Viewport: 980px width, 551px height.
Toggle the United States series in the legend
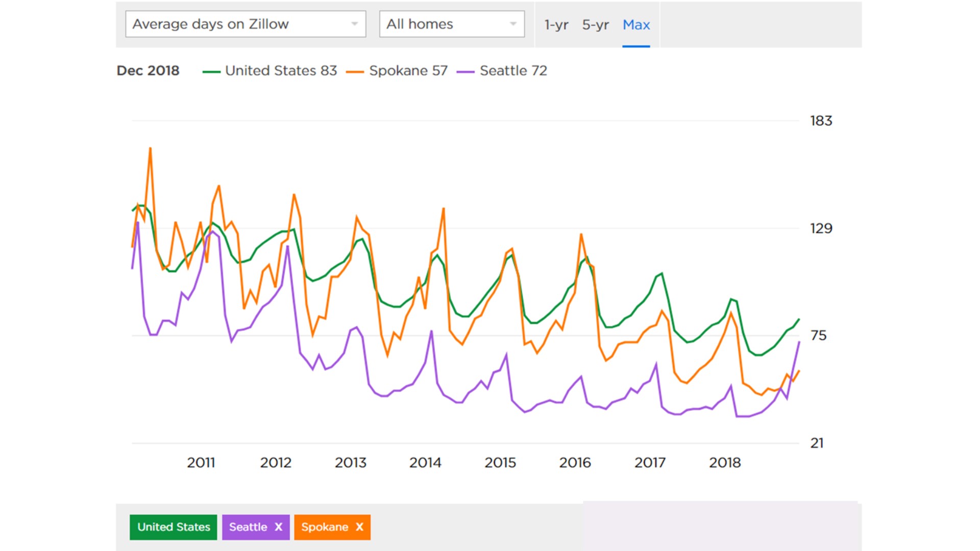click(x=281, y=71)
